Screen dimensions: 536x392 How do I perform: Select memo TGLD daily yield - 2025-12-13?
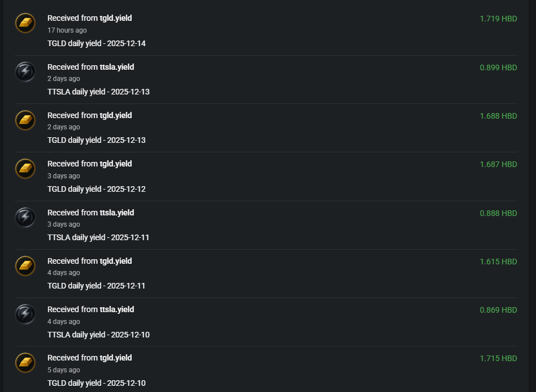[x=96, y=140]
